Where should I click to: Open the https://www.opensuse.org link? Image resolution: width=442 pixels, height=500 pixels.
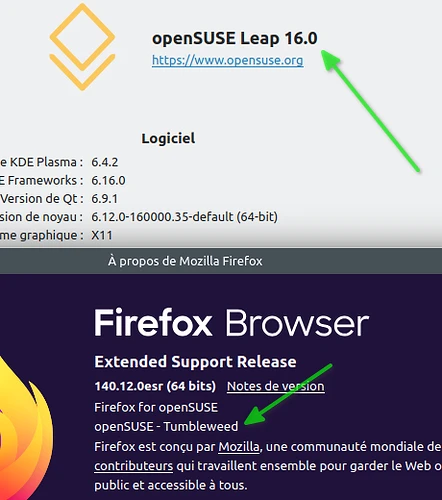[227, 60]
